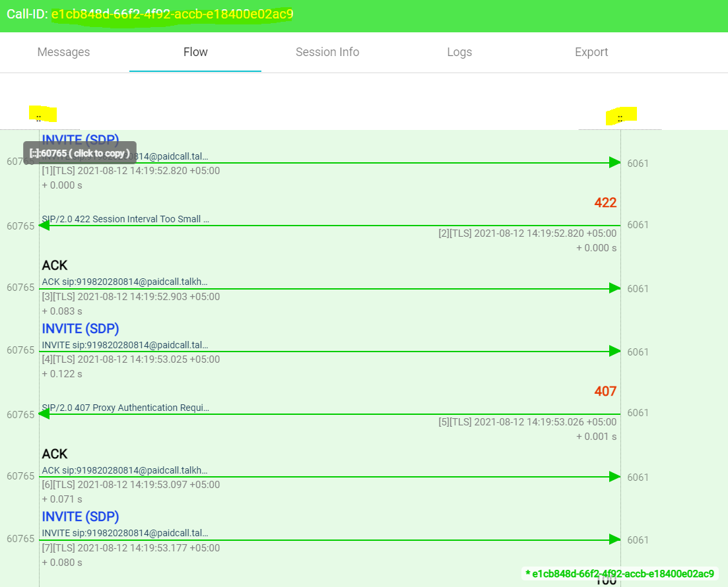
Task: Open the third INVITE (SDP) message
Action: tap(80, 516)
